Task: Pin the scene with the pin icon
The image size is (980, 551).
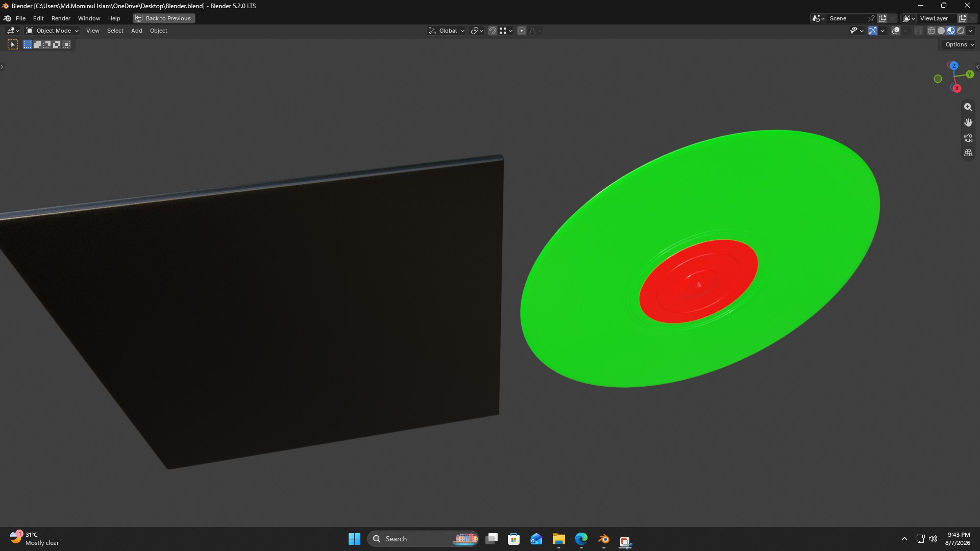Action: 871,18
